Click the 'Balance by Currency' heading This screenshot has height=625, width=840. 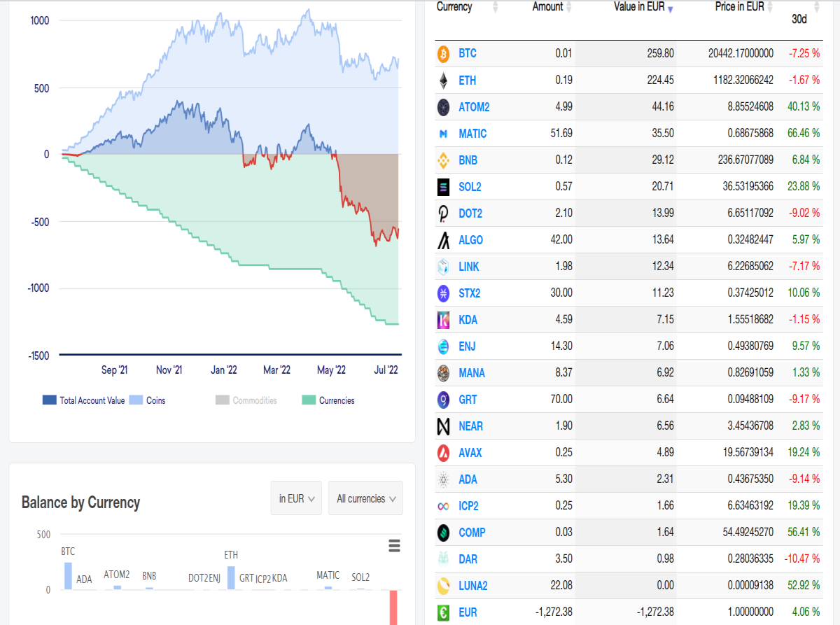(x=80, y=503)
